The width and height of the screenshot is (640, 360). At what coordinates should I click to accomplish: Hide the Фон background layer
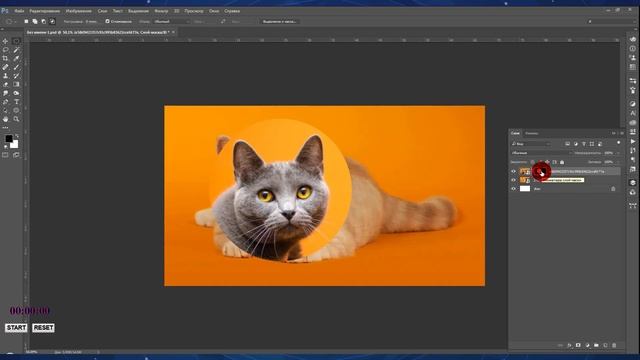click(x=513, y=189)
